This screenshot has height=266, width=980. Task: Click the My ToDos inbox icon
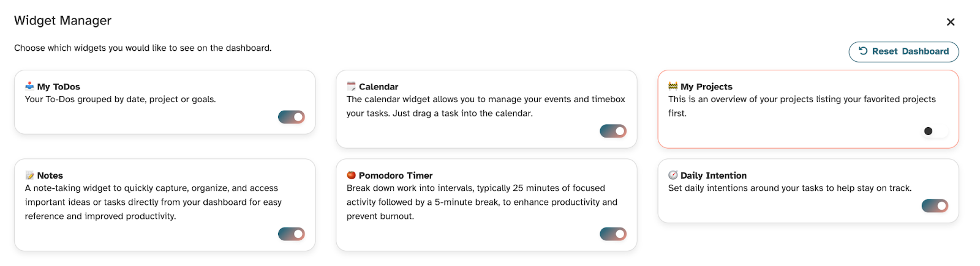click(x=29, y=86)
